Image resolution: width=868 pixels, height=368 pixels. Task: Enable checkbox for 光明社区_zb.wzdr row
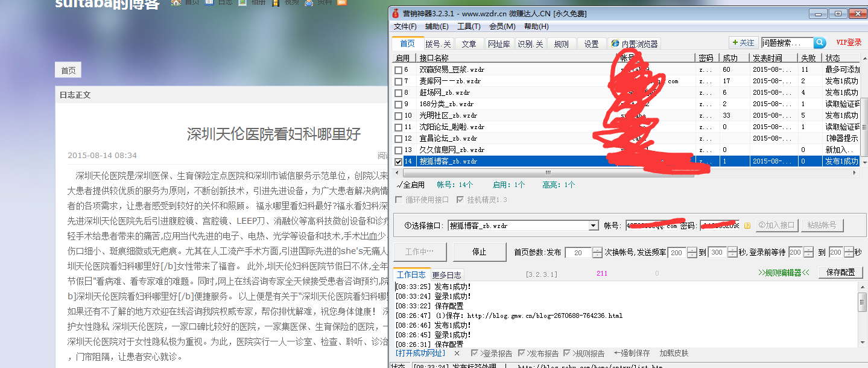point(398,116)
